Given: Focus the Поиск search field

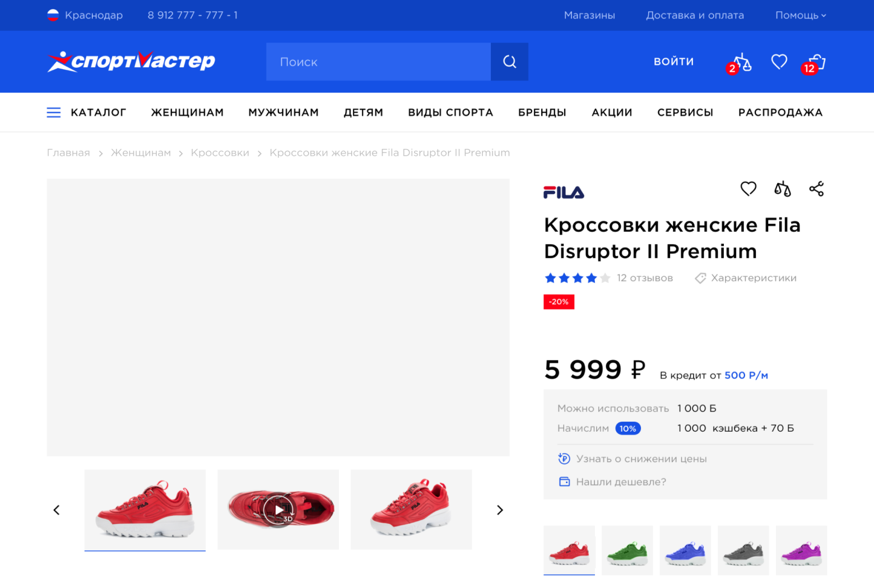Looking at the screenshot, I should tap(378, 62).
